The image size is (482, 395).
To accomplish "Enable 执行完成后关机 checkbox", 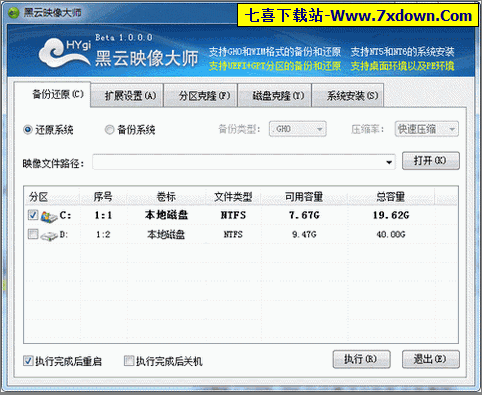I will (129, 360).
